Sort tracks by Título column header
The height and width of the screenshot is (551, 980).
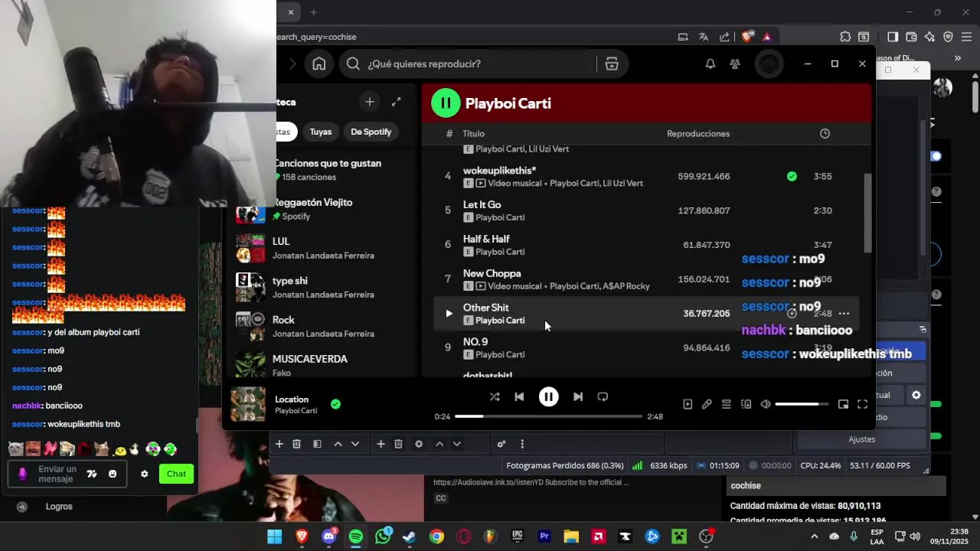[473, 134]
